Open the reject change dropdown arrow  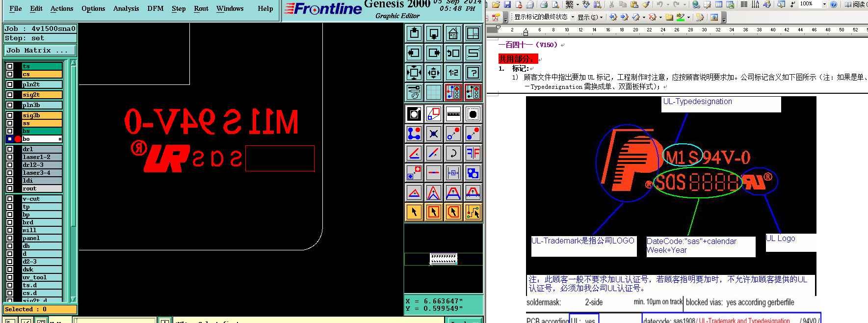point(660,17)
